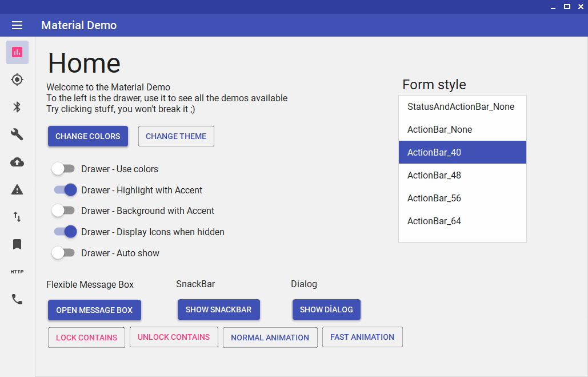This screenshot has width=588, height=377.
Task: Open the bookmark sidebar icon
Action: [17, 244]
